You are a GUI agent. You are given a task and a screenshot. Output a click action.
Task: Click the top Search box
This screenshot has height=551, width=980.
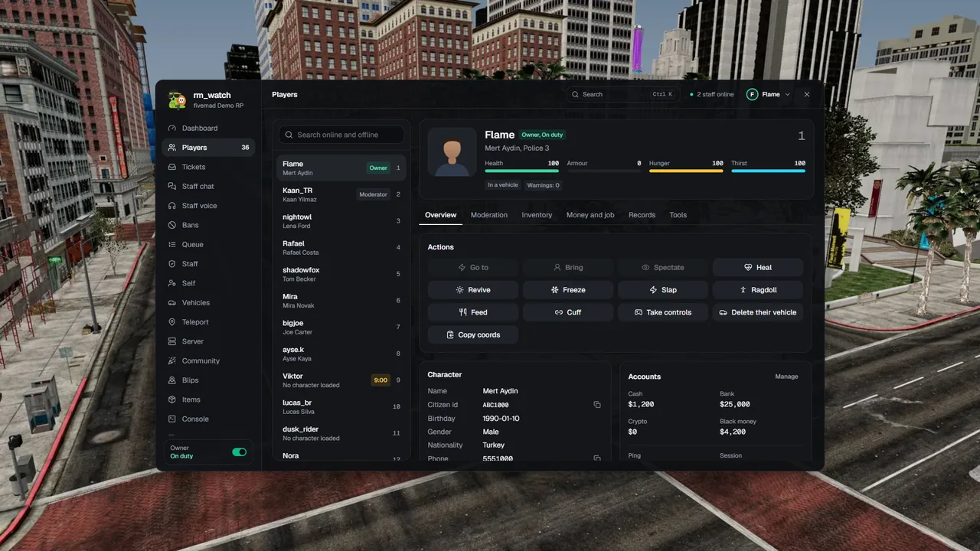622,94
